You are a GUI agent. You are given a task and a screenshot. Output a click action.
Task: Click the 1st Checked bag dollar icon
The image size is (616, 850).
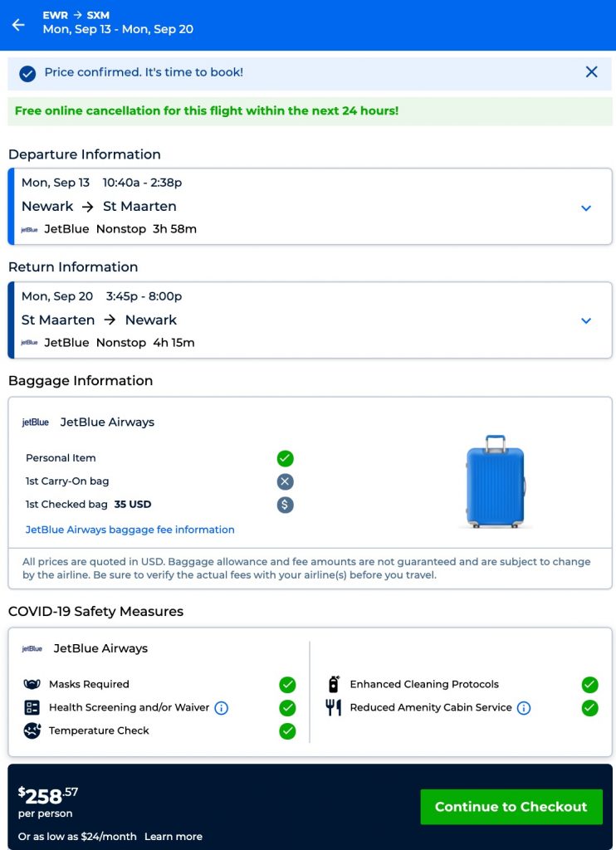tap(285, 505)
